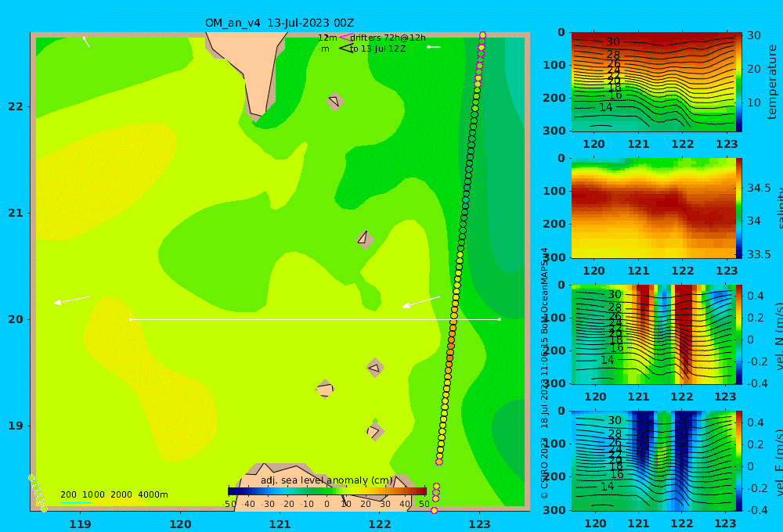Screen dimensions: 783x532
Task: Click the white current arrow near longitude 119
Action: [71, 300]
